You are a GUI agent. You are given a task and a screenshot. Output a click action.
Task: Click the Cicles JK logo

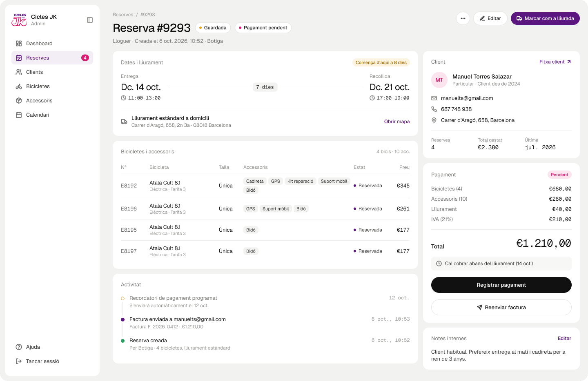pos(19,20)
